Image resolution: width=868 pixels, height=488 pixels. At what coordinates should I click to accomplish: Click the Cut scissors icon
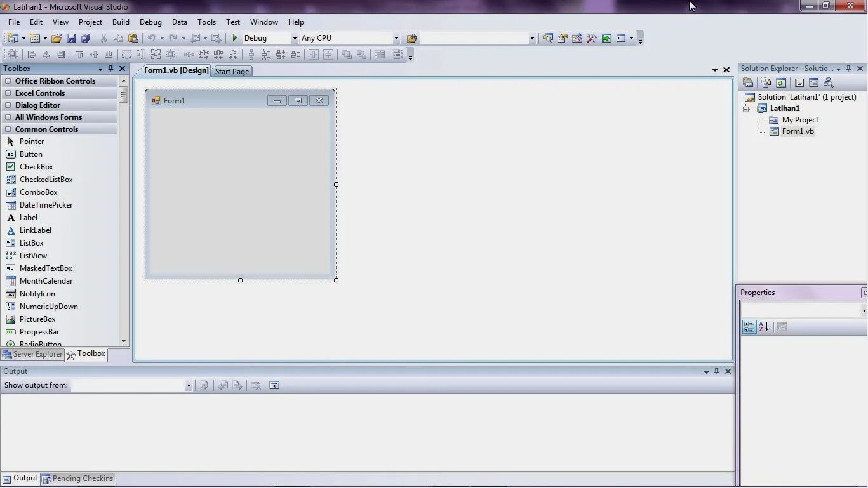tap(103, 38)
